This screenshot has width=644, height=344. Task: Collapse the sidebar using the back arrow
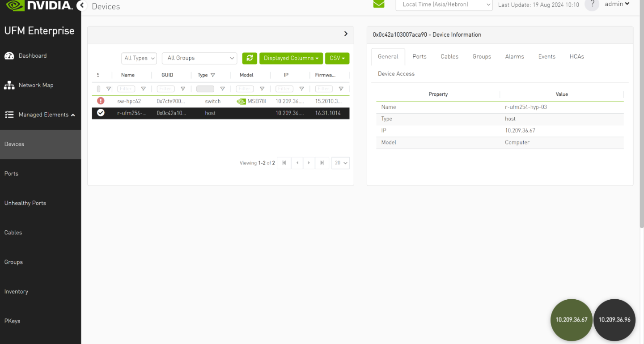point(81,6)
